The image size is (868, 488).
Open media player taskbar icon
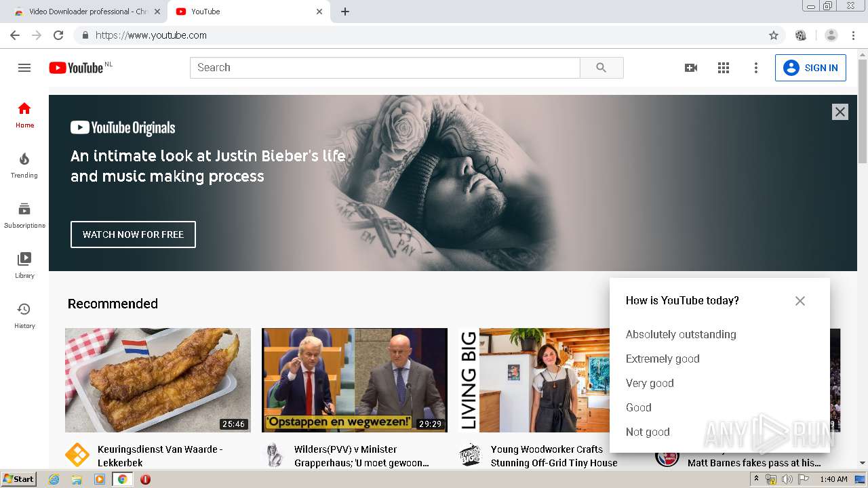(x=100, y=479)
